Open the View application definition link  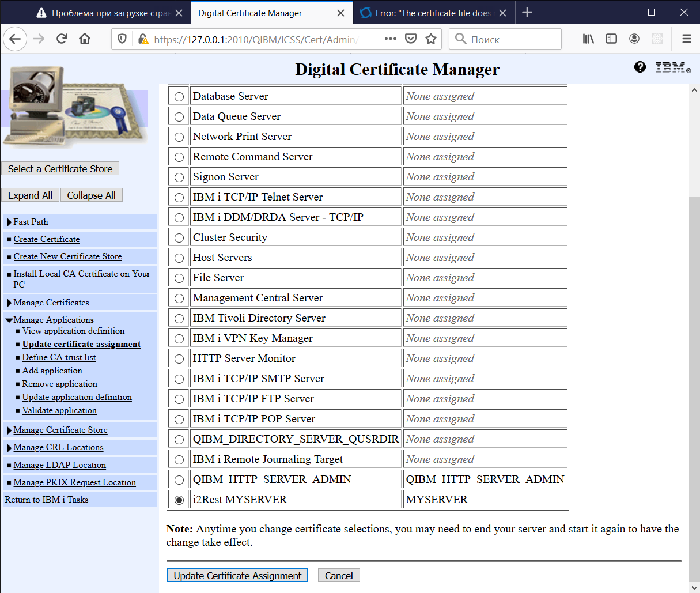pos(73,331)
